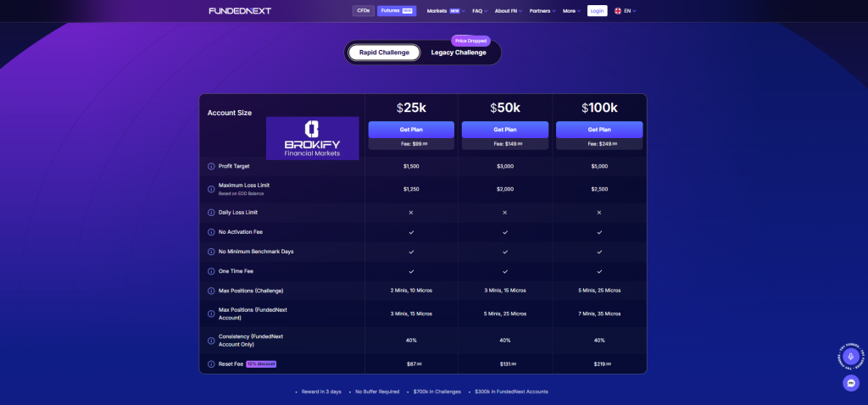Click the Brokify Financial Markets banner

(x=312, y=138)
